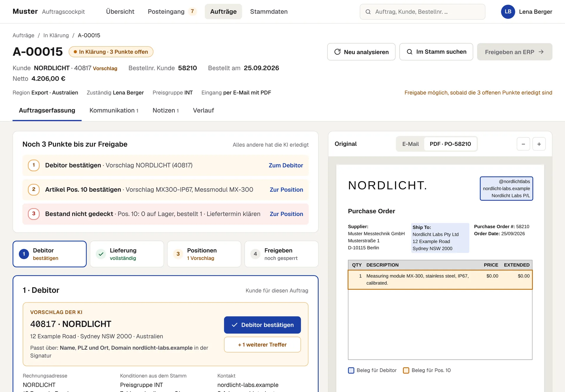
Task: Click the refresh icon in Neu analysieren
Action: 337,52
